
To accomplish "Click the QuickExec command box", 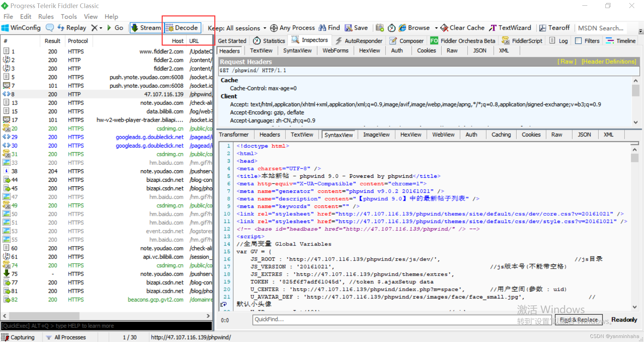I will (x=106, y=326).
